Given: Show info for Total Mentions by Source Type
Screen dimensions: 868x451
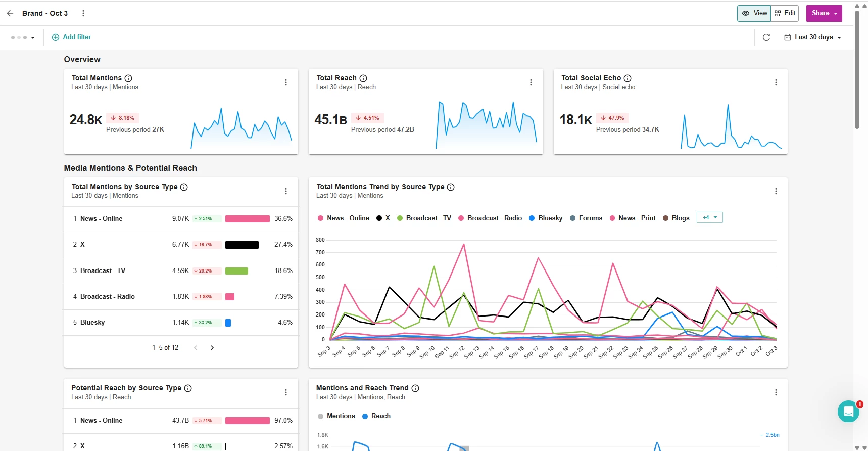Looking at the screenshot, I should pyautogui.click(x=184, y=187).
